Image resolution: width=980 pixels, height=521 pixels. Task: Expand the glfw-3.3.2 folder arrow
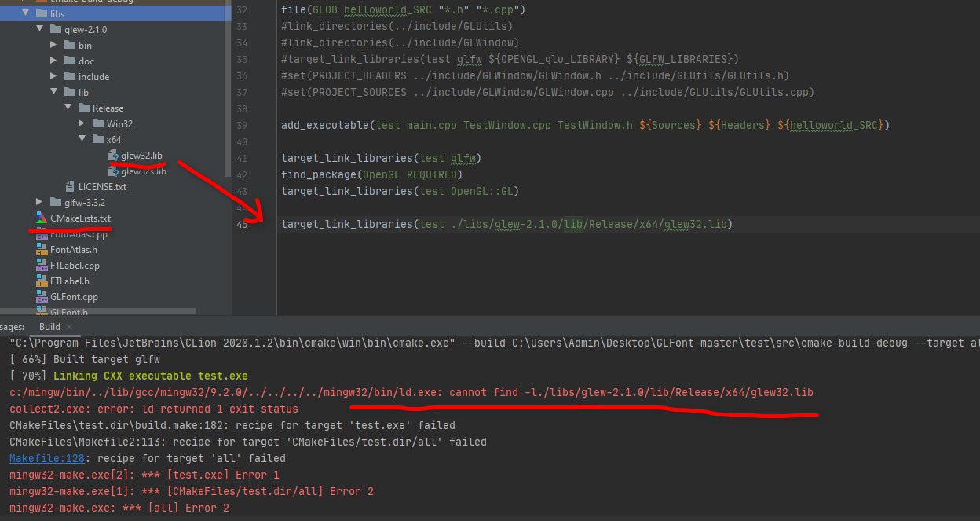(39, 202)
